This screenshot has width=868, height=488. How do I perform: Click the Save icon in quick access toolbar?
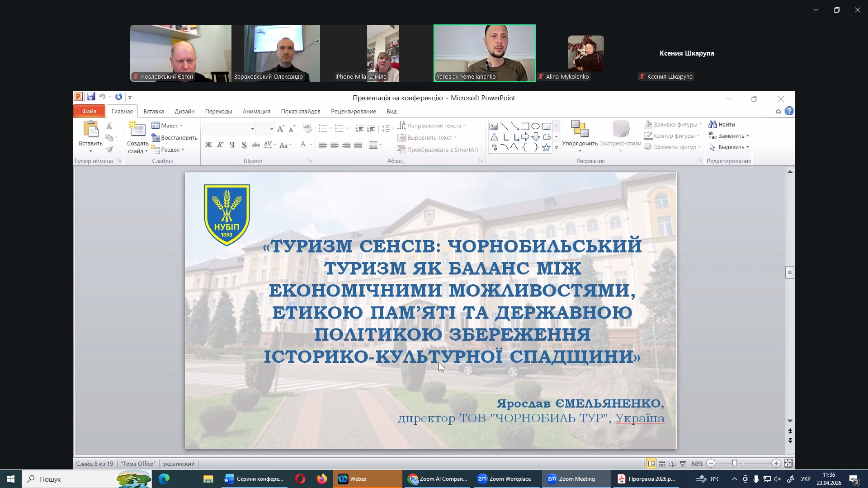[x=91, y=97]
